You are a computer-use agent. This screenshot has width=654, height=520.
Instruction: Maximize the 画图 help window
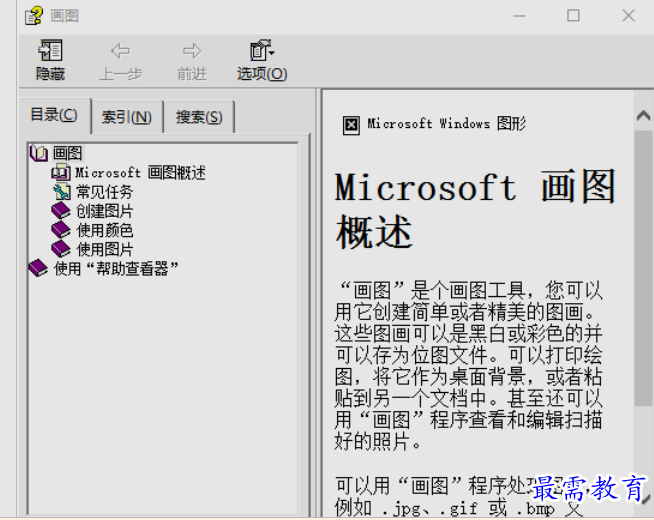(x=573, y=16)
